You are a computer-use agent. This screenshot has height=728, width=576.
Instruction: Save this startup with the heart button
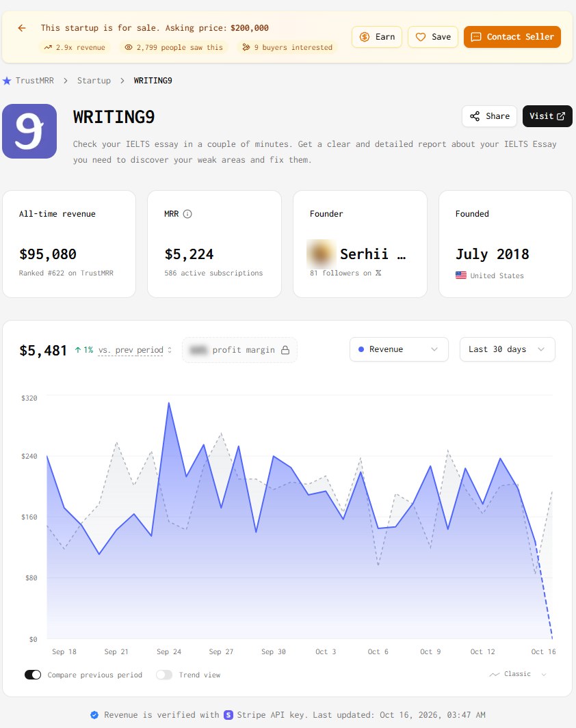433,37
